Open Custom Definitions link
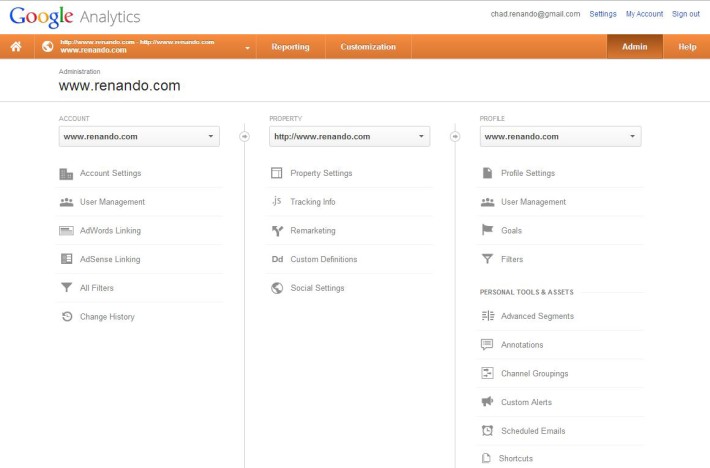Viewport: 710px width, 468px height. 324,259
